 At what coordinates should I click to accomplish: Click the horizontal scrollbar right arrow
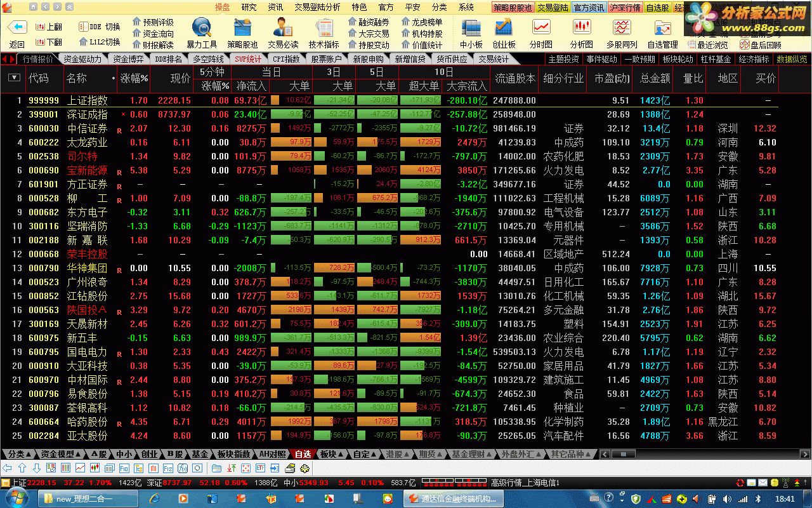[x=806, y=454]
